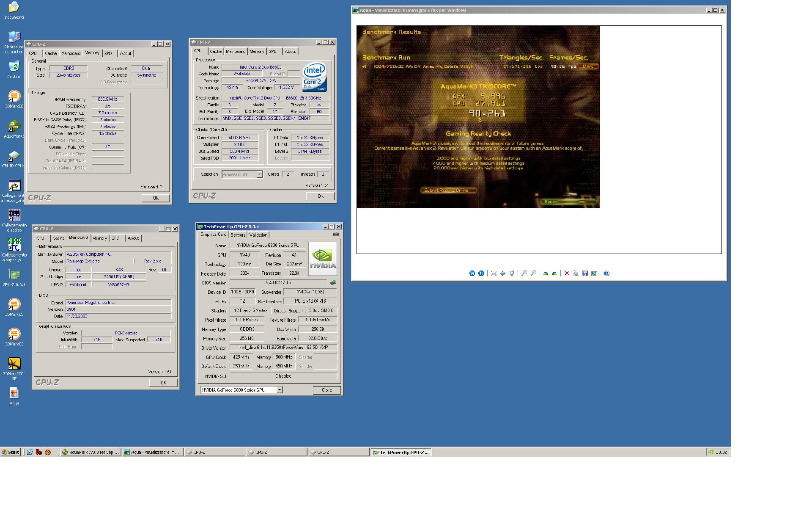Image resolution: width=812 pixels, height=508 pixels.
Task: Click the NVIDIA logo in GPU-Z
Action: pos(323,259)
